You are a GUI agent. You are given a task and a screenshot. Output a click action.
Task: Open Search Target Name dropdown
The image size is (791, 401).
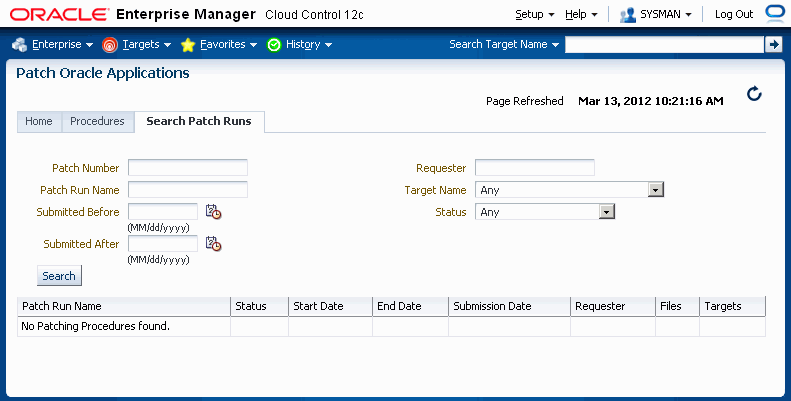(504, 44)
